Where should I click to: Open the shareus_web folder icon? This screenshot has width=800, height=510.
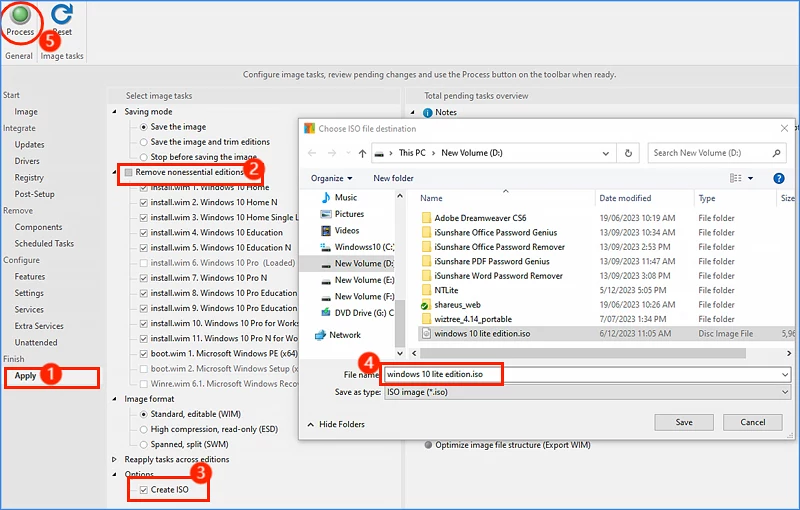point(426,305)
